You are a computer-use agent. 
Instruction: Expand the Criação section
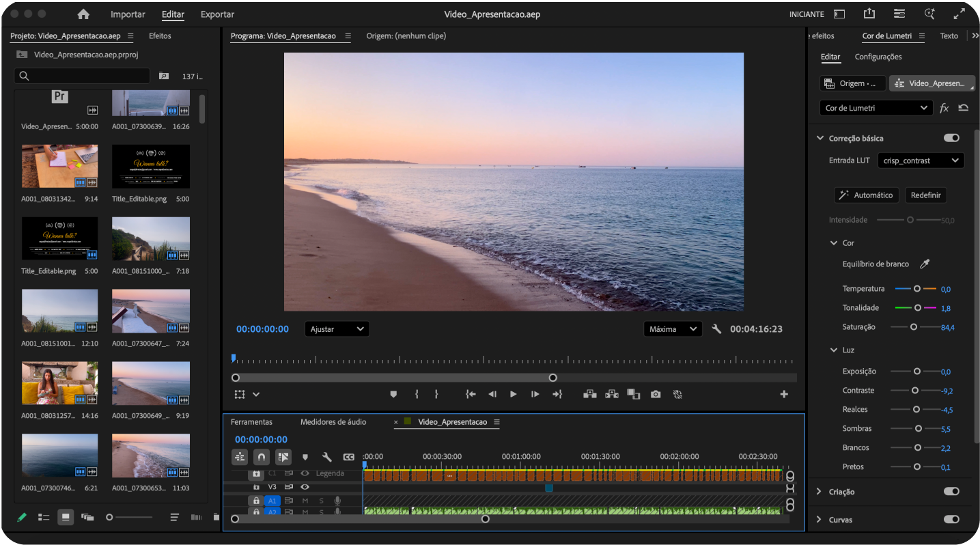coord(820,492)
